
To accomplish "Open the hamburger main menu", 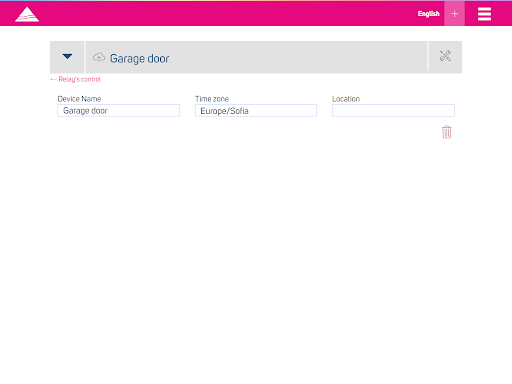I will point(484,14).
